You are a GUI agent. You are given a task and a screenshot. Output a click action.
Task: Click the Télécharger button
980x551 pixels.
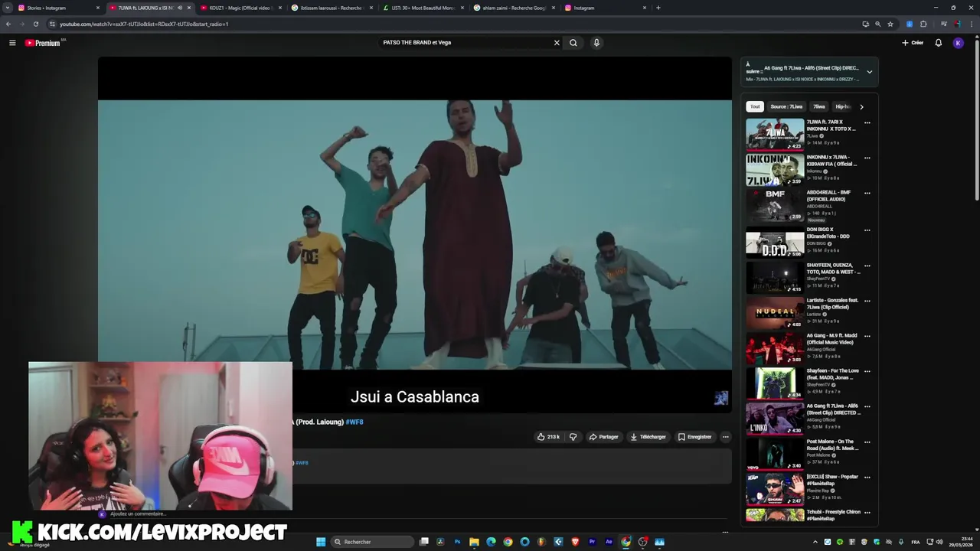tap(648, 437)
